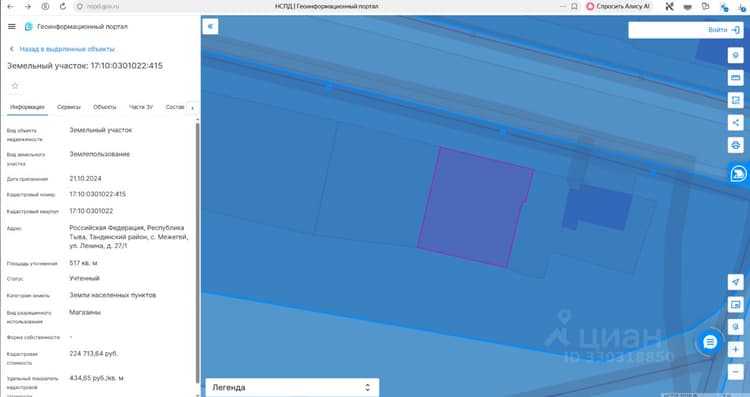Click the site info icon in the address bar
This screenshot has width=750, height=397.
tap(80, 7)
